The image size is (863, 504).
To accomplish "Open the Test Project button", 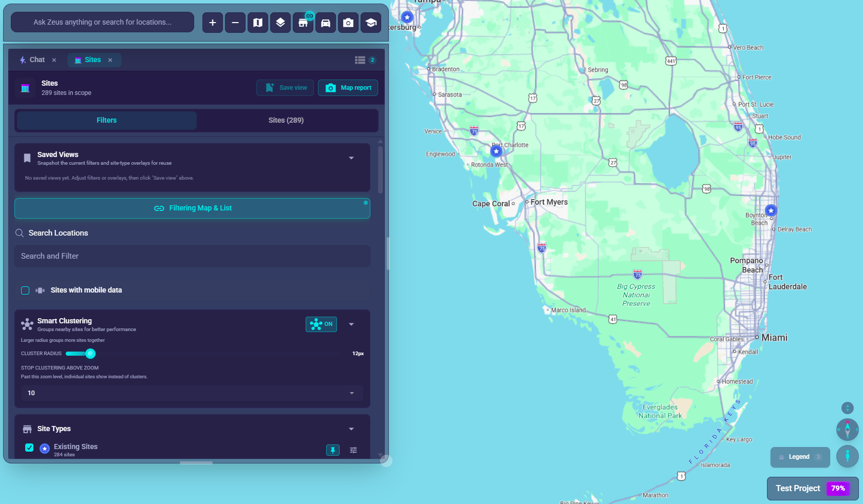I will pyautogui.click(x=813, y=489).
